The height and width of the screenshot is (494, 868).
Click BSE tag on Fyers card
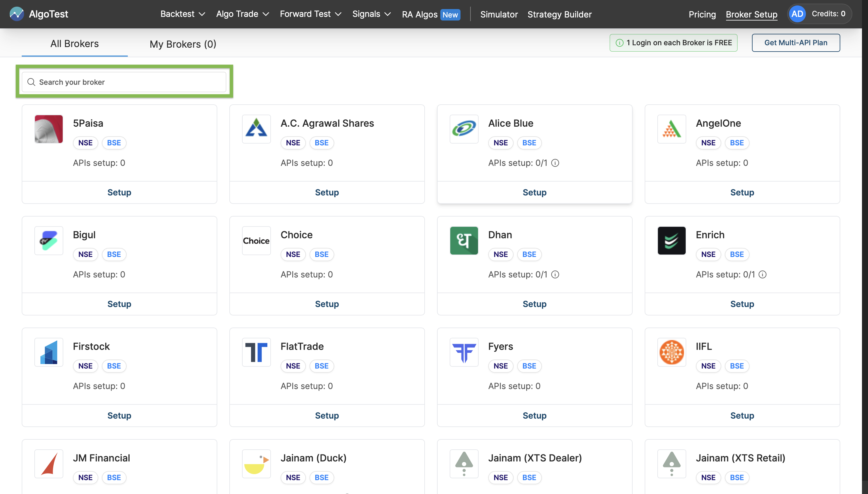coord(529,366)
